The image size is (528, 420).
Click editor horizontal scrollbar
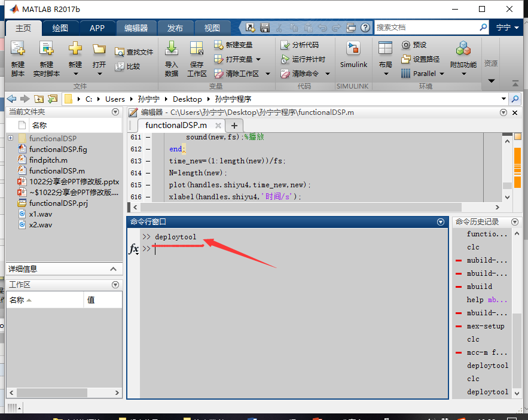coord(301,207)
